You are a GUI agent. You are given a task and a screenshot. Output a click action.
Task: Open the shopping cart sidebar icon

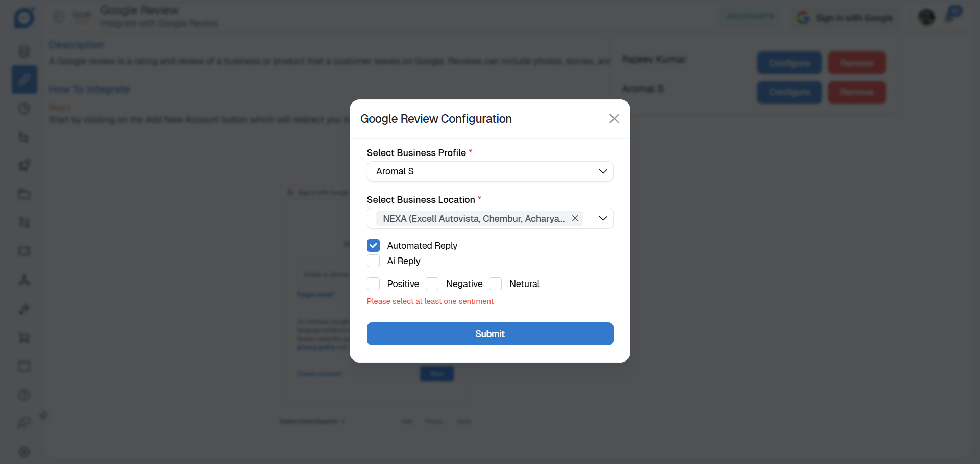(x=24, y=338)
